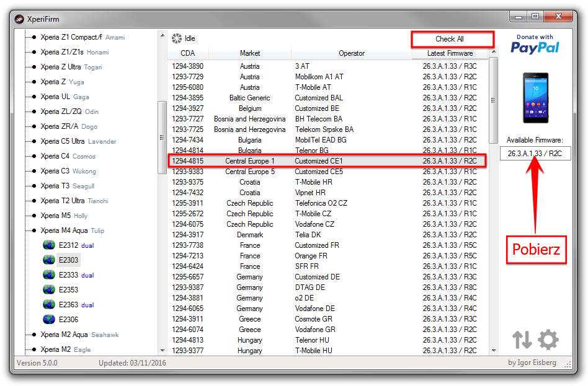Select the E2363 dual model

point(76,304)
